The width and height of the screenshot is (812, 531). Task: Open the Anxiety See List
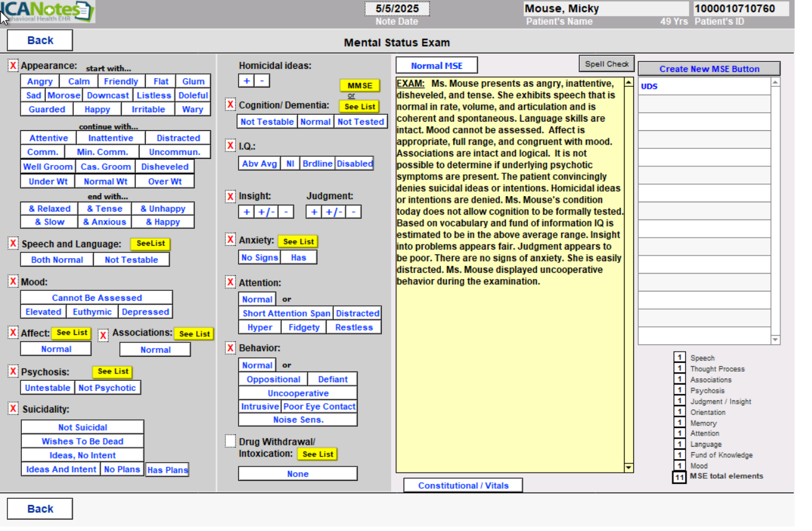click(299, 241)
